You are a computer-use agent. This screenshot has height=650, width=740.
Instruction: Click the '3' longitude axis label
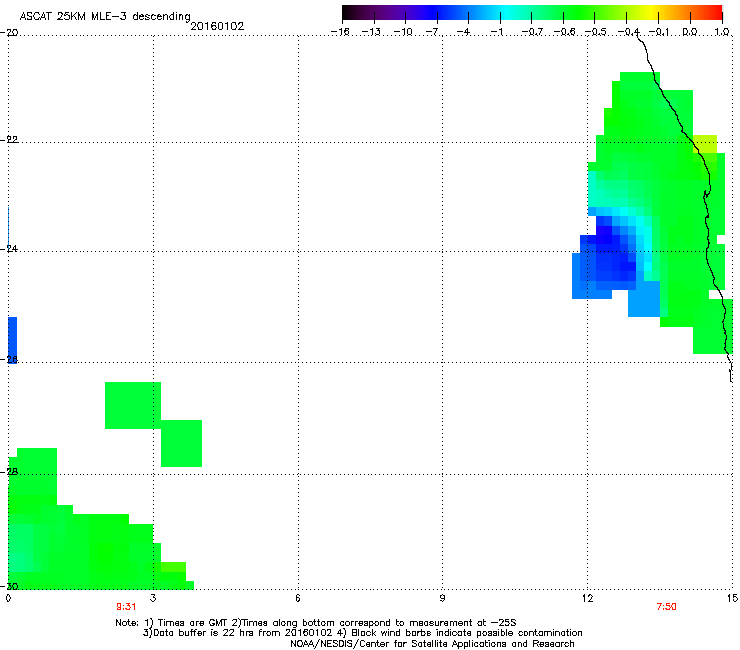[153, 598]
